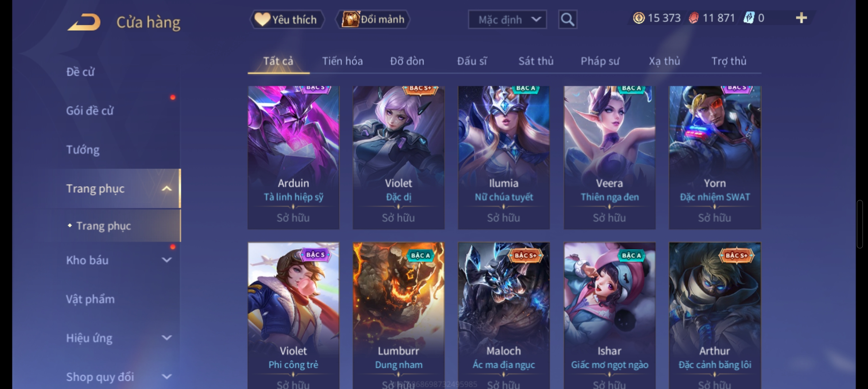Open the search magnifier icon
This screenshot has width=868, height=389.
pyautogui.click(x=567, y=19)
